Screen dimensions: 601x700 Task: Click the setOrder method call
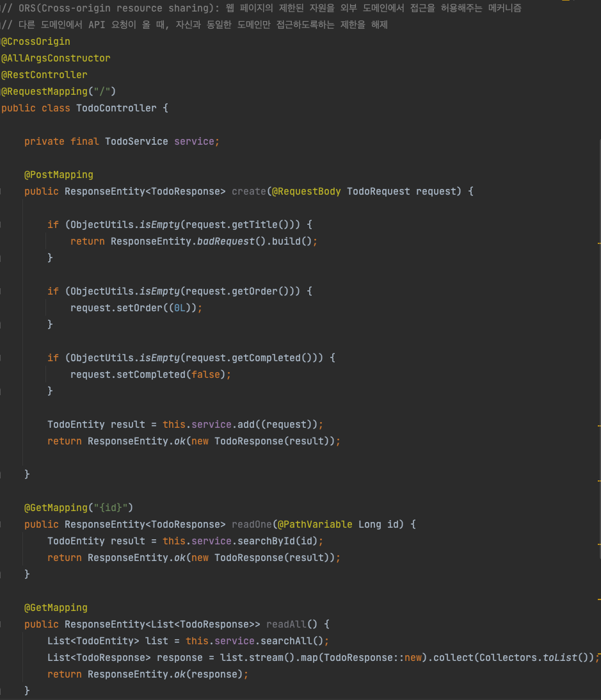point(139,308)
